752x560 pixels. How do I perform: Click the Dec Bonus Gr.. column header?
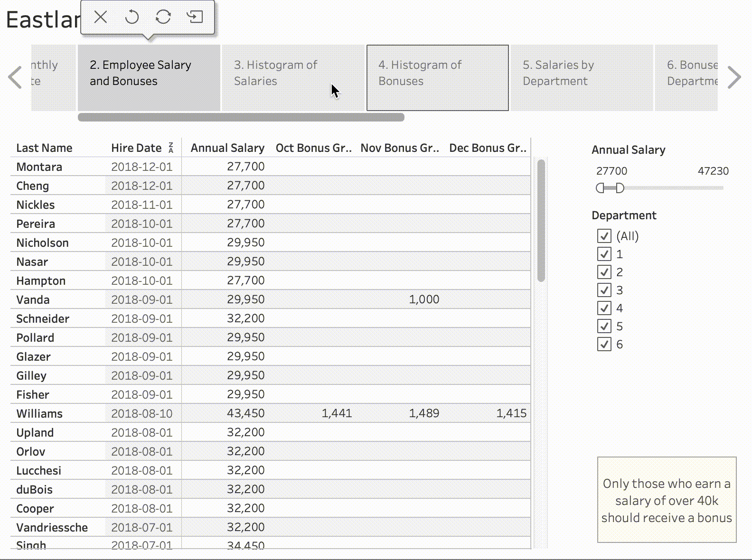click(488, 148)
